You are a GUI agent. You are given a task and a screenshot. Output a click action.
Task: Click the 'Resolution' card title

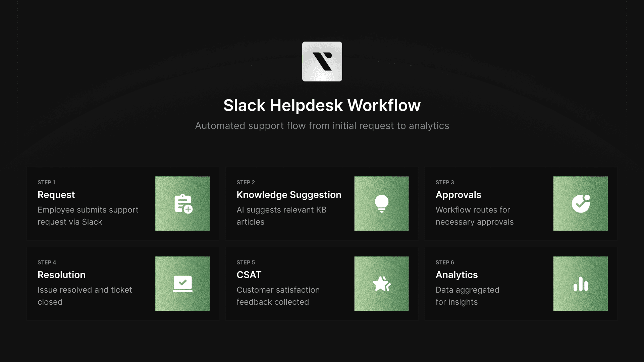(x=61, y=275)
